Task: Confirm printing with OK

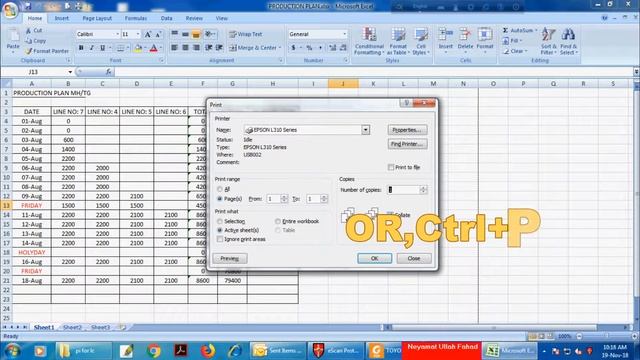Action: coord(374,258)
